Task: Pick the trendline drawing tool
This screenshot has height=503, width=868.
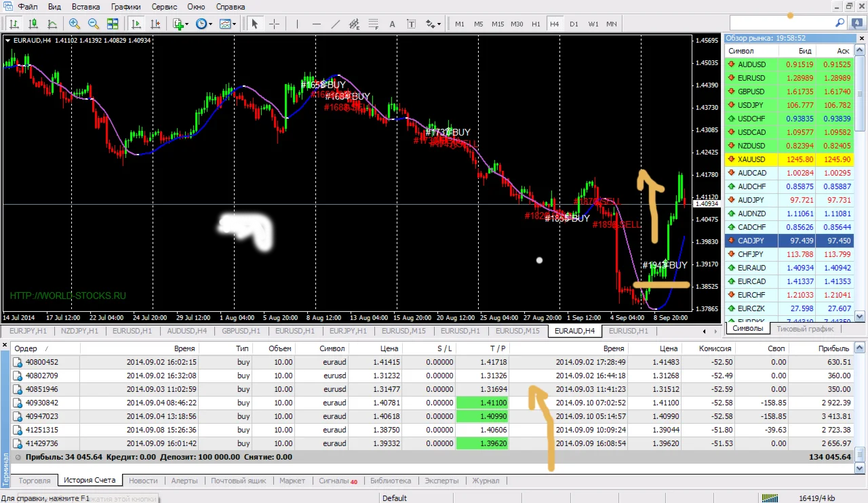Action: 335,24
